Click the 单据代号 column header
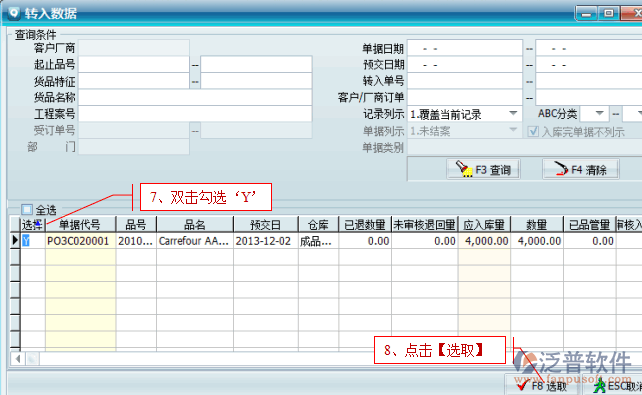Image resolution: width=642 pixels, height=395 pixels. click(x=80, y=224)
